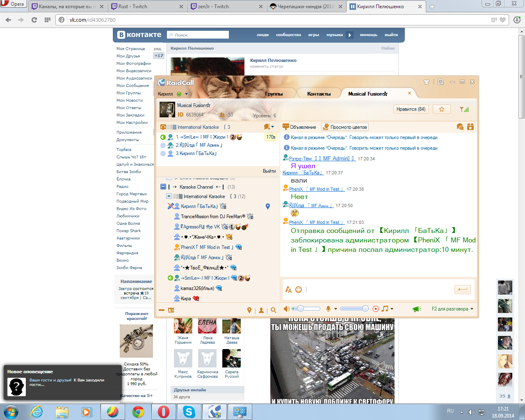Focus the RaidCall message input field
Image resolution: width=525 pixels, height=420 pixels.
coord(379,290)
